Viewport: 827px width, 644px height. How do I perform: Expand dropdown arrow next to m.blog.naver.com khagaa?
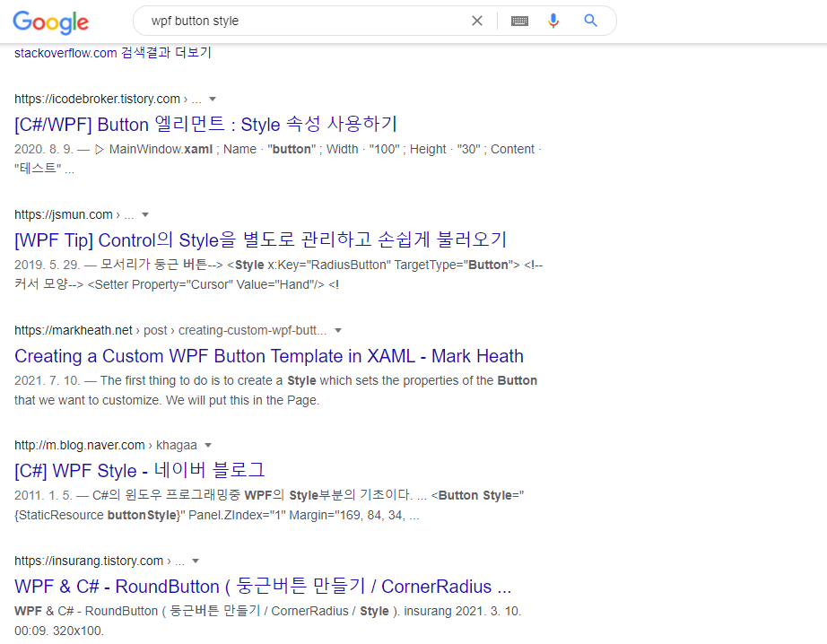pyautogui.click(x=208, y=446)
